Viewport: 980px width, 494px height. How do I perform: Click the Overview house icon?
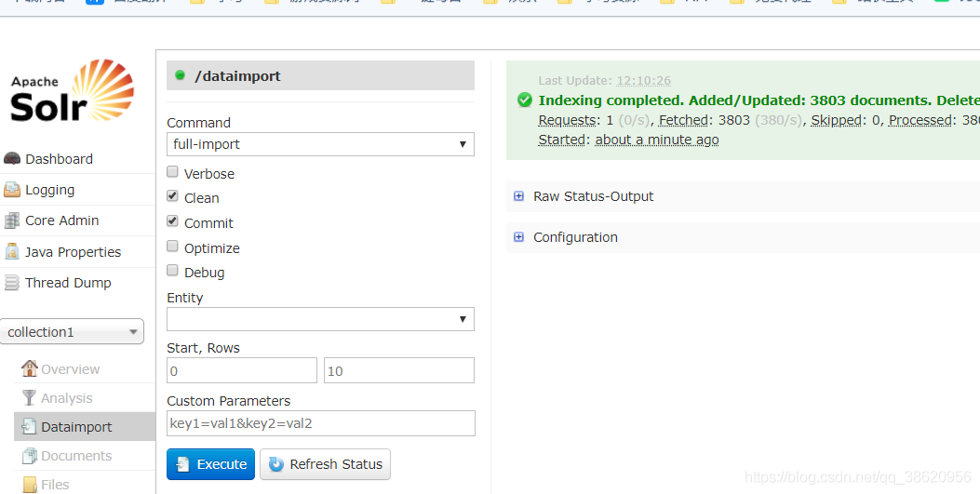pyautogui.click(x=30, y=369)
